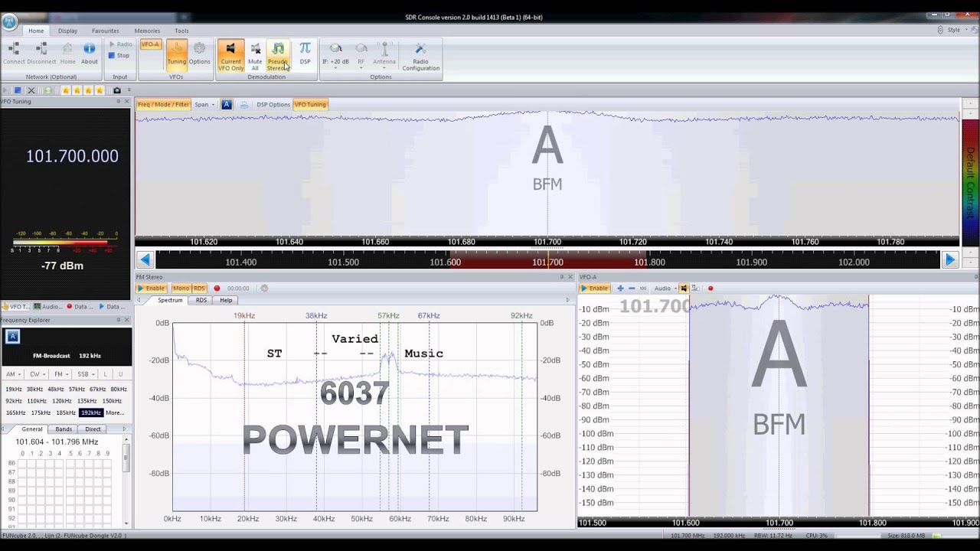This screenshot has width=980, height=551.
Task: Enable the VFO-A panel
Action: point(594,289)
